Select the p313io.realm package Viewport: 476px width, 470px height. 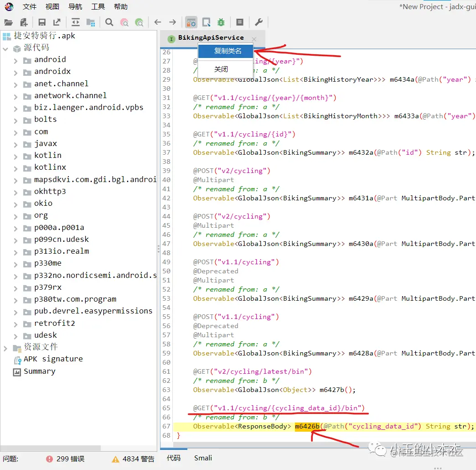[x=62, y=251]
